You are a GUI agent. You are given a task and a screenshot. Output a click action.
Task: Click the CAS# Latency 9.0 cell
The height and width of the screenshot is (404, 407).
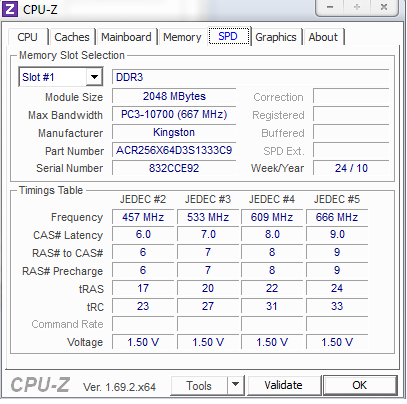[x=337, y=234]
